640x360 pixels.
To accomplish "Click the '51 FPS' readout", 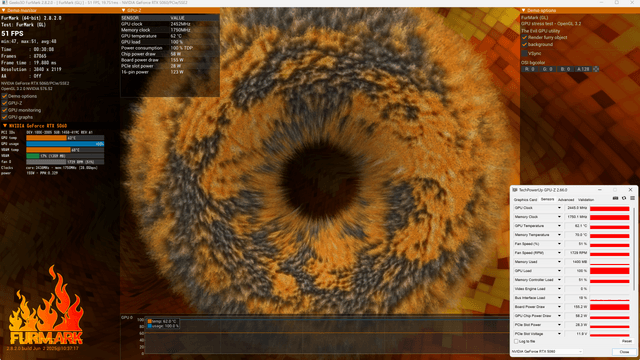I will [12, 33].
